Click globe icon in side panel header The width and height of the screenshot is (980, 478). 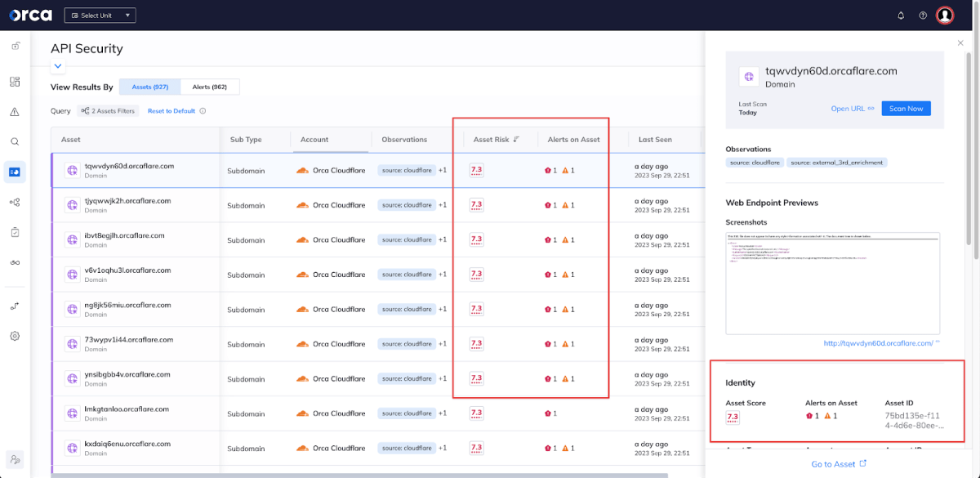coord(749,77)
